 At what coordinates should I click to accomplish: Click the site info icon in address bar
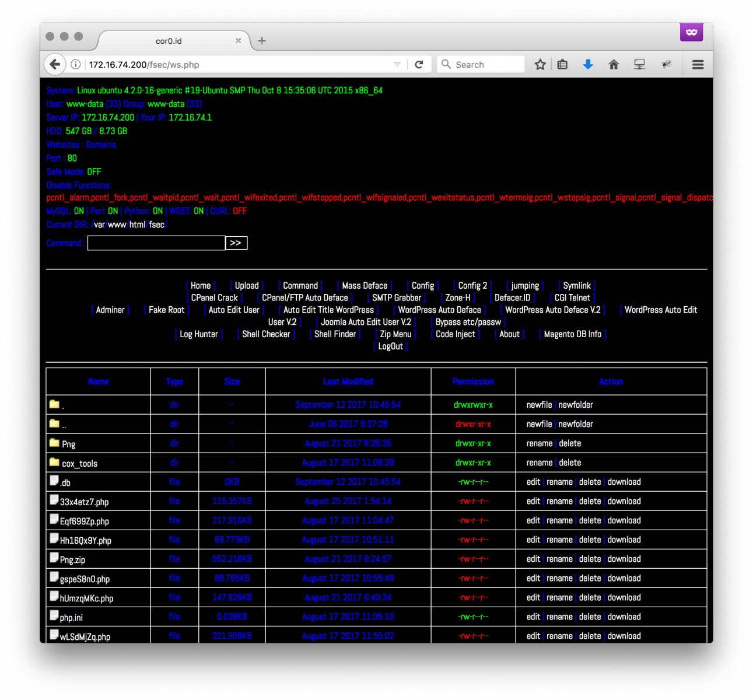75,64
